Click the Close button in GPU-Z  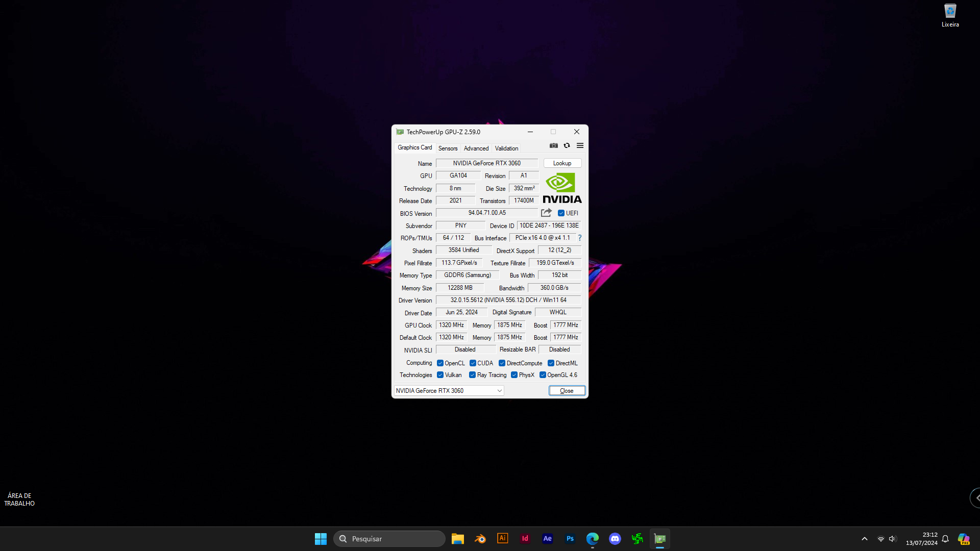567,391
